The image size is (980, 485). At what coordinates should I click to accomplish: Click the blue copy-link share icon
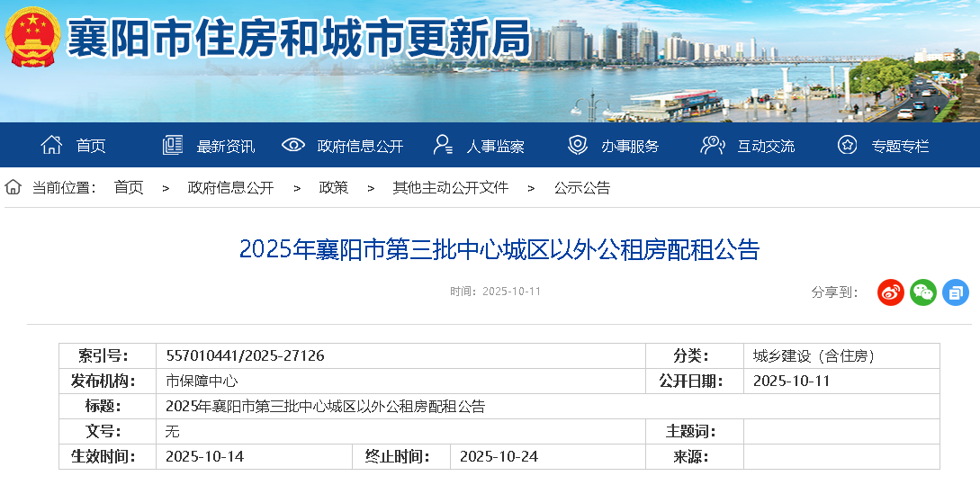click(955, 292)
